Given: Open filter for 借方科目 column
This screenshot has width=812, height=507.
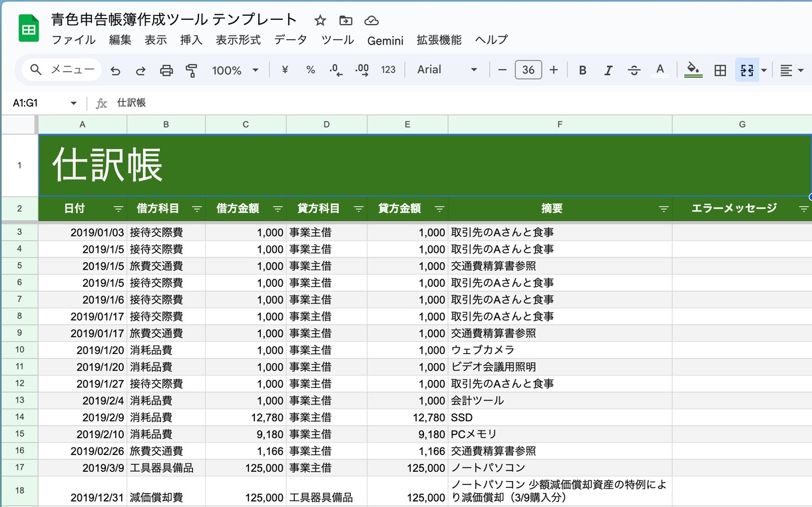Looking at the screenshot, I should click(197, 209).
